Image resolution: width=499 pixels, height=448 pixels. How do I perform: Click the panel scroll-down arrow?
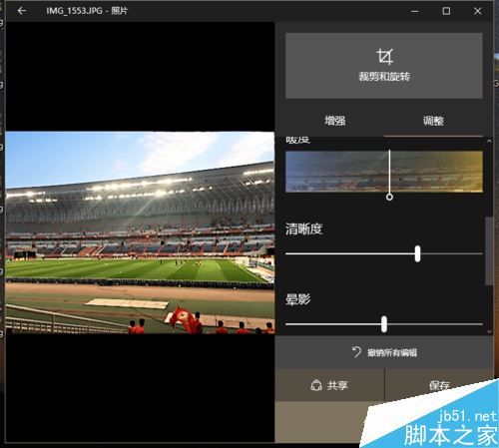[x=489, y=331]
